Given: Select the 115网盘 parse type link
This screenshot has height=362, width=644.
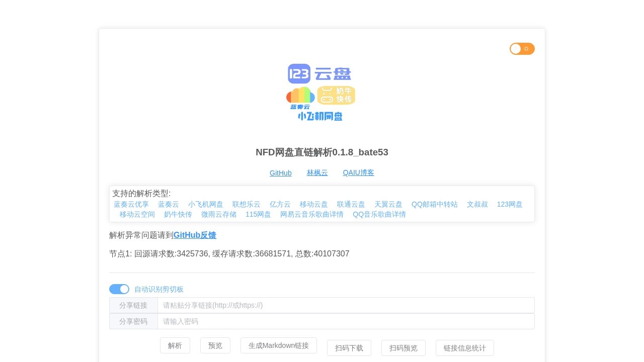Looking at the screenshot, I should pyautogui.click(x=258, y=214).
